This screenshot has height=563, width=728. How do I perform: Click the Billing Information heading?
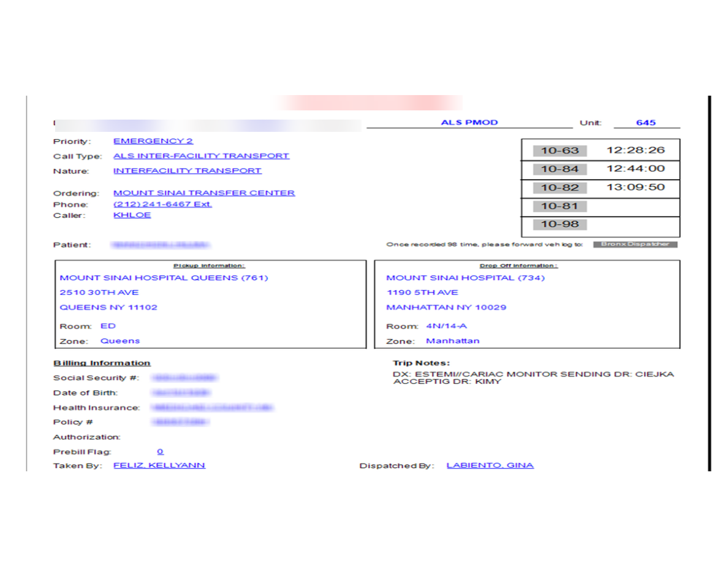pyautogui.click(x=102, y=363)
